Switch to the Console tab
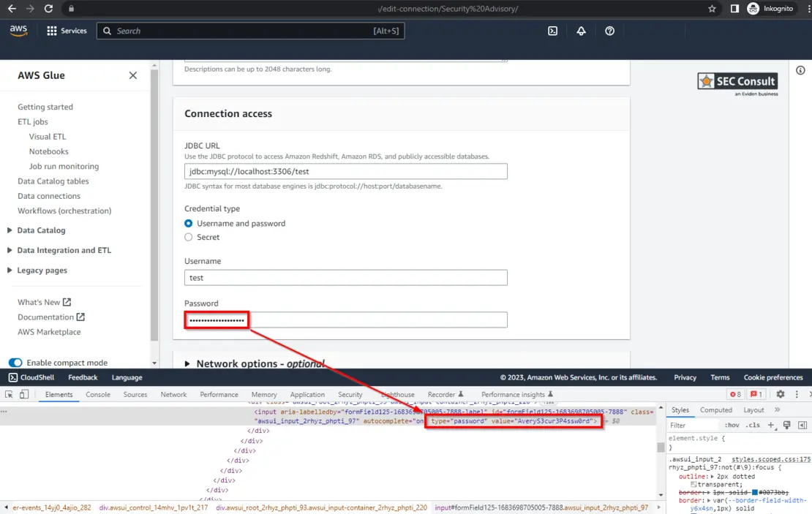The height and width of the screenshot is (514, 812). pyautogui.click(x=98, y=394)
